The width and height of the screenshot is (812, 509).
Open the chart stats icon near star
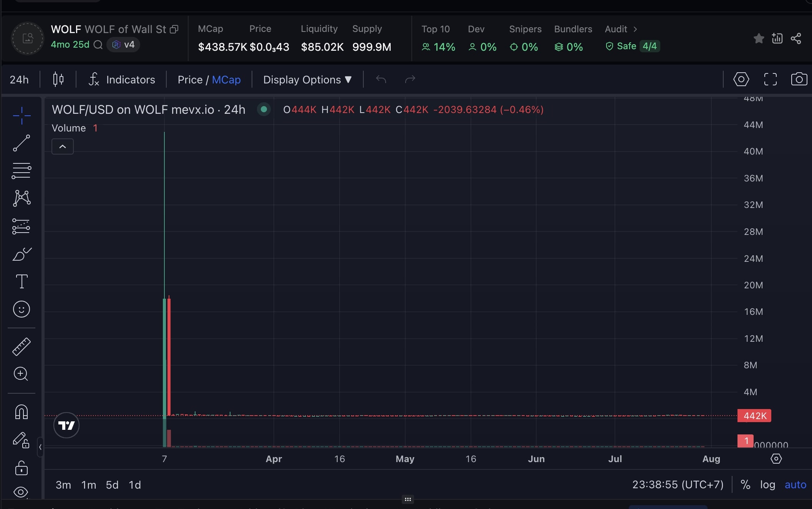(x=777, y=38)
